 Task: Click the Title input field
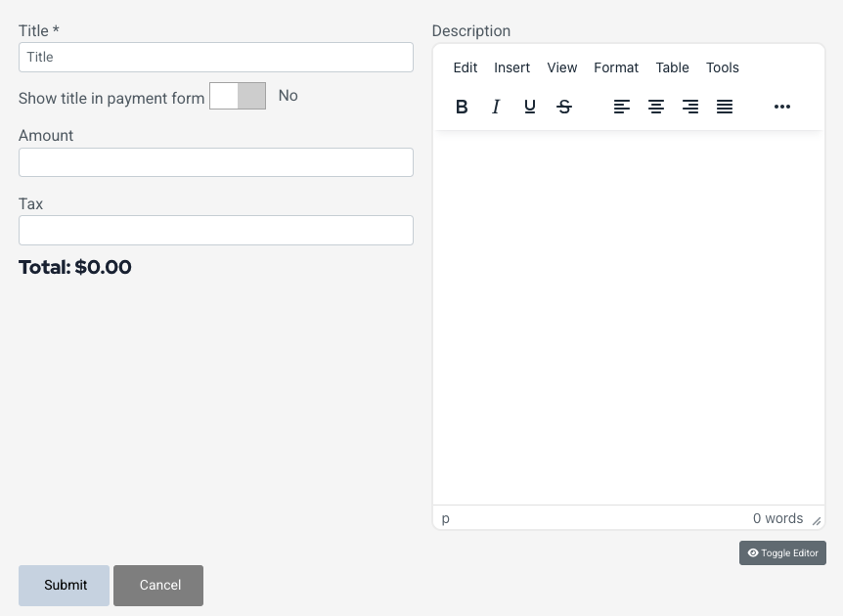pos(216,57)
